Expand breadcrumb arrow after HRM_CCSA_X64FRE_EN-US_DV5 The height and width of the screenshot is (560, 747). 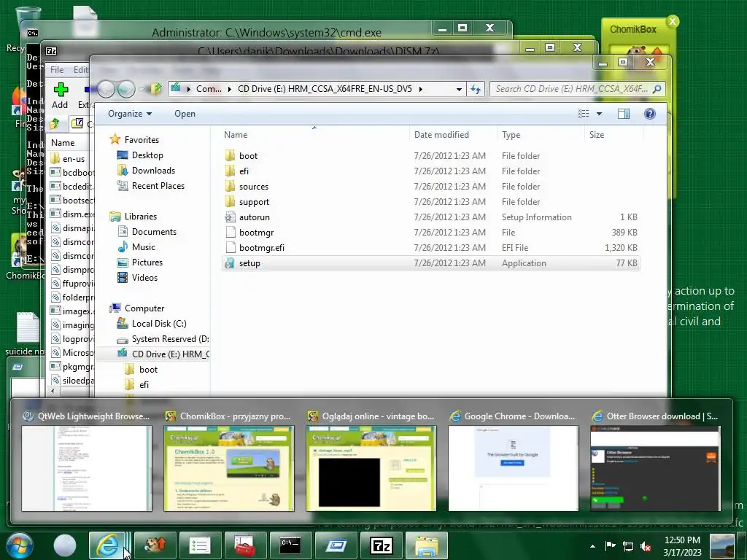point(420,89)
